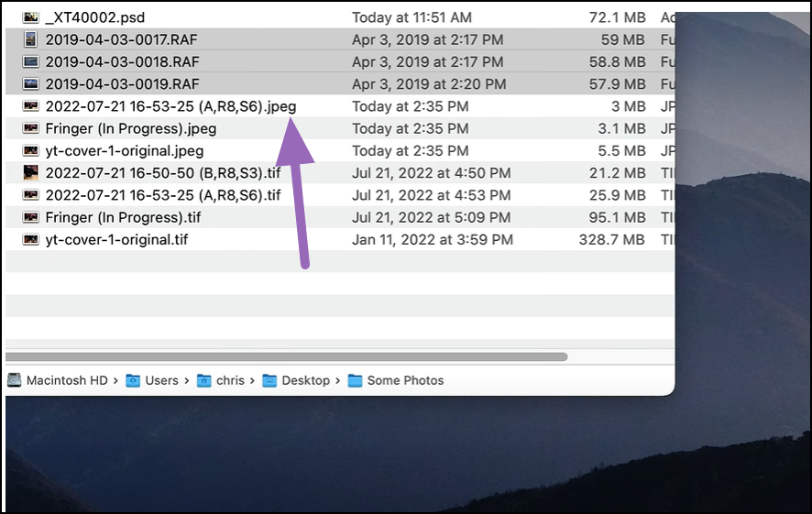Select file name yt-cover-1-original.jpeg
The image size is (812, 514).
point(125,151)
